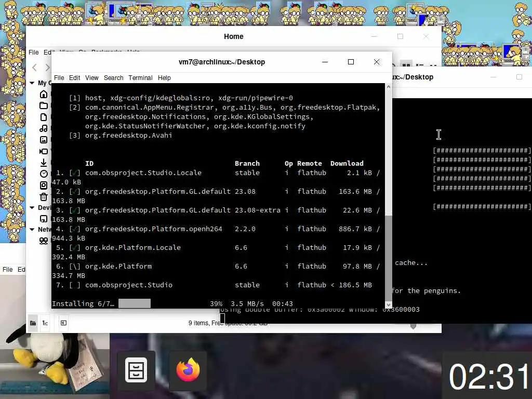The height and width of the screenshot is (399, 532).
Task: Open the Terminal menu
Action: coord(140,78)
